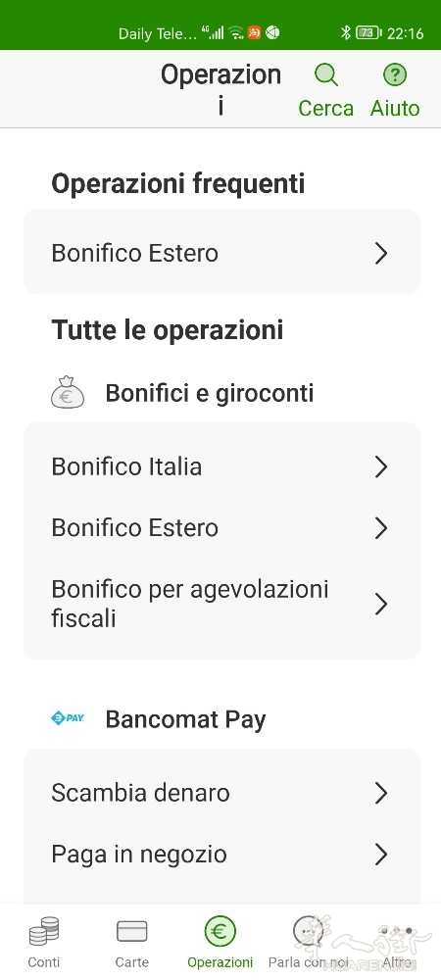441x980 pixels.
Task: Open the Parla con noi chat icon
Action: point(308,932)
